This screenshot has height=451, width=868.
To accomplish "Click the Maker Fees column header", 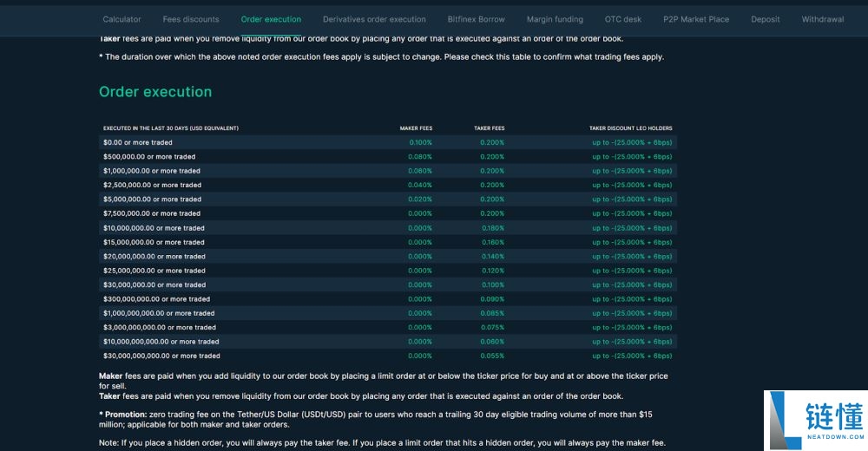I will tap(417, 128).
